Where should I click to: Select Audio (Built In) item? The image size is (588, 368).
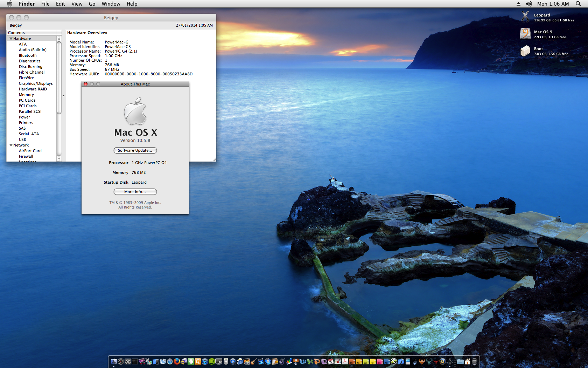[33, 50]
